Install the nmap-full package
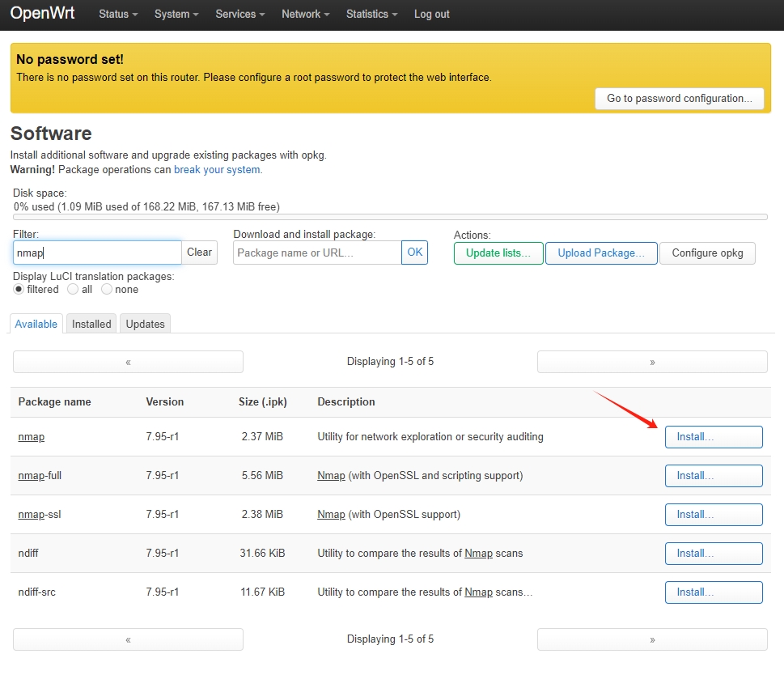 (x=714, y=476)
